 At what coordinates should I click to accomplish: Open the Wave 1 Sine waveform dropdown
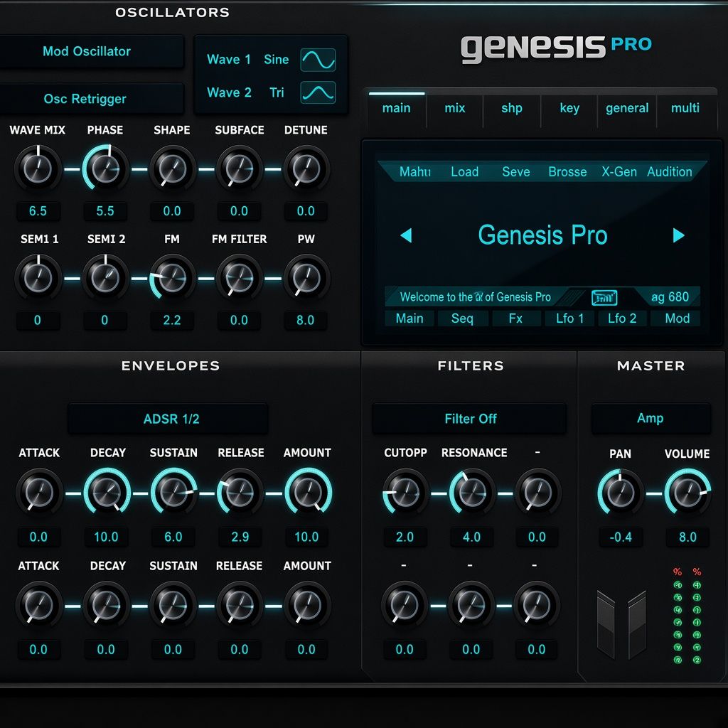click(271, 60)
